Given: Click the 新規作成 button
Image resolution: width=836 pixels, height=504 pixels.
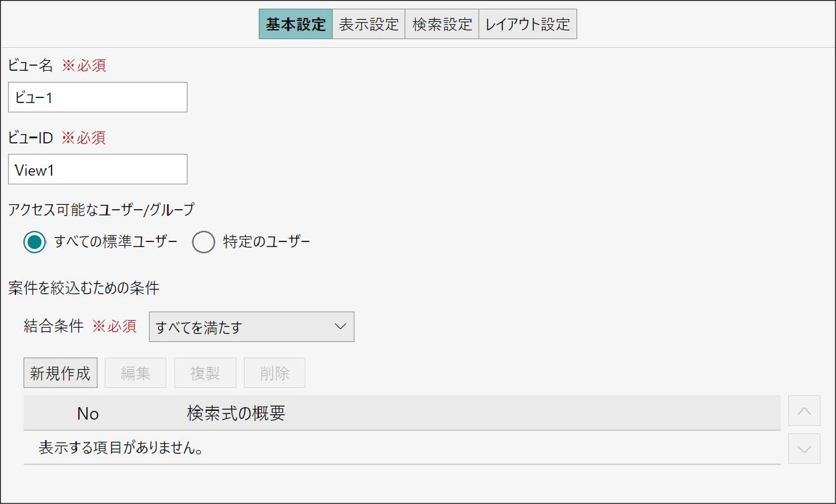Looking at the screenshot, I should (x=60, y=373).
